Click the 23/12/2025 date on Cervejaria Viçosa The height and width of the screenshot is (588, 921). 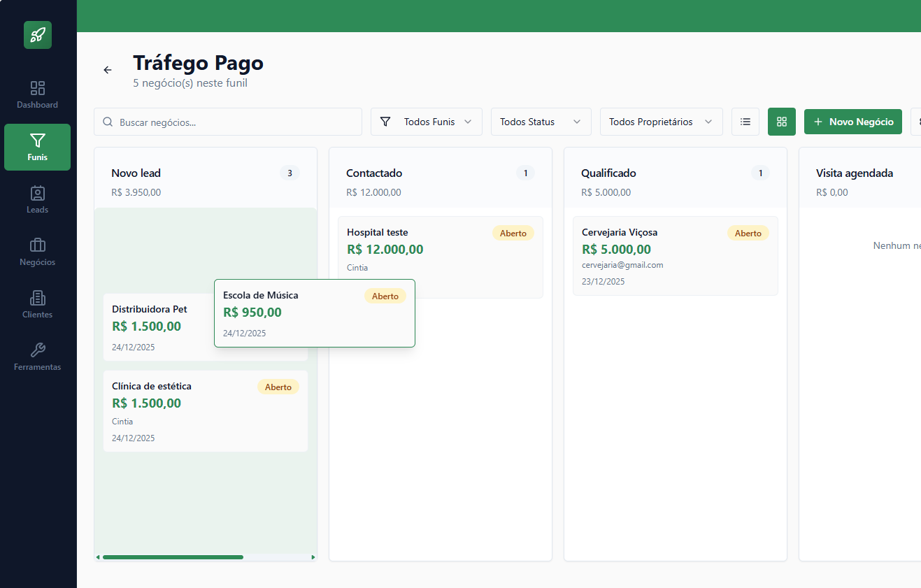coord(604,282)
